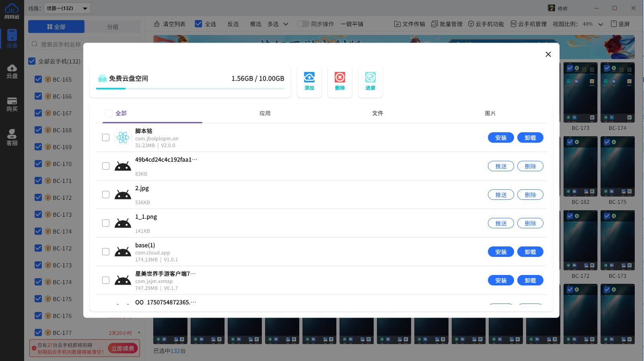
Task: Tick the checkbox beside 2.jpg
Action: (106, 195)
